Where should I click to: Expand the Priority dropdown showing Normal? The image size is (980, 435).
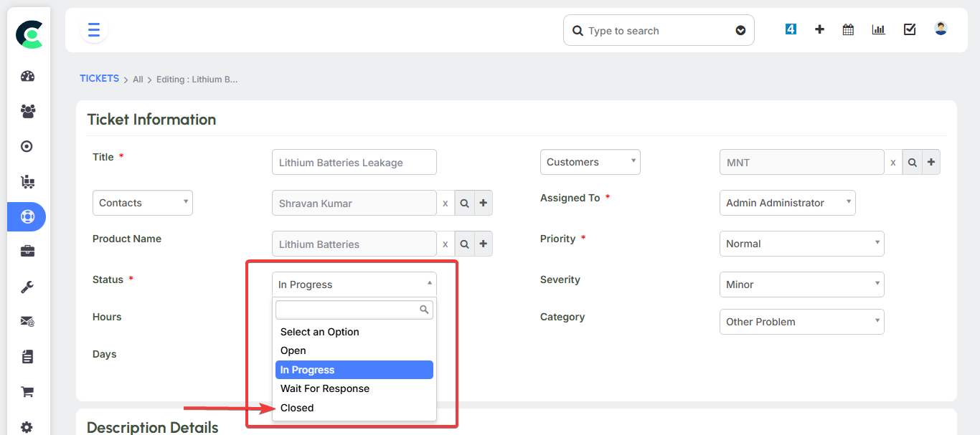(801, 244)
